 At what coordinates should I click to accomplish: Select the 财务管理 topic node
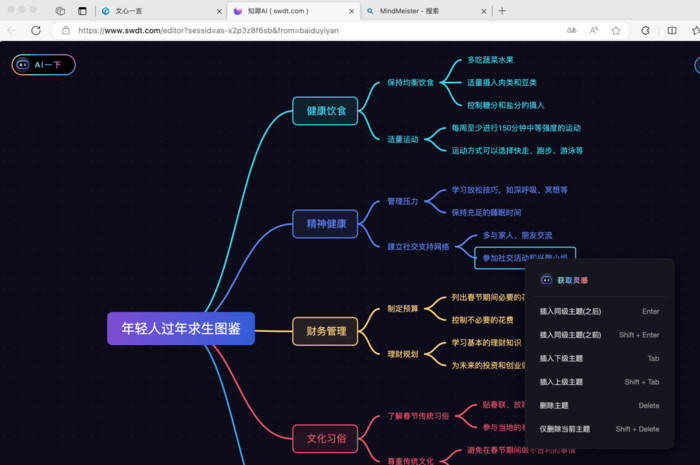point(325,331)
